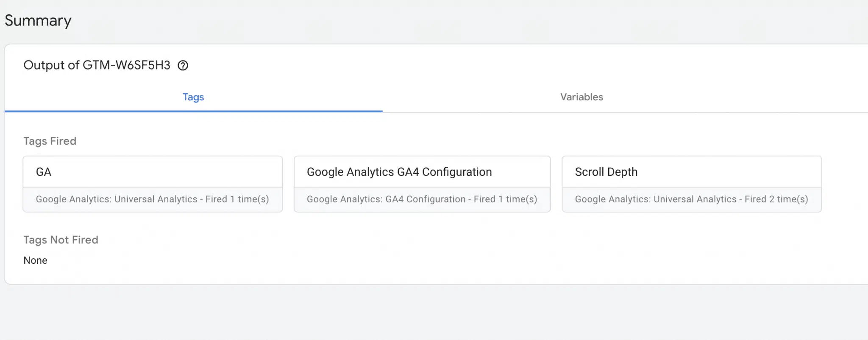Click the Tags Not Fired section label

pos(61,240)
